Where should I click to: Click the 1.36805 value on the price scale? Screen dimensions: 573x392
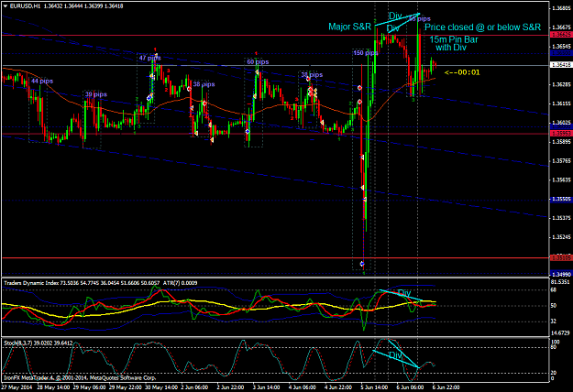point(562,7)
